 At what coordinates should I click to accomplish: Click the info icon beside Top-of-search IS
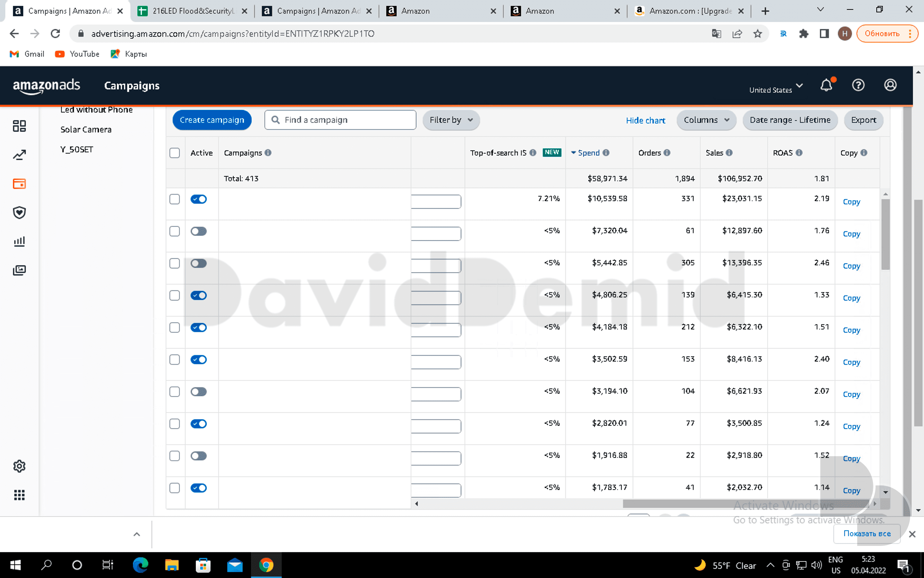tap(533, 153)
